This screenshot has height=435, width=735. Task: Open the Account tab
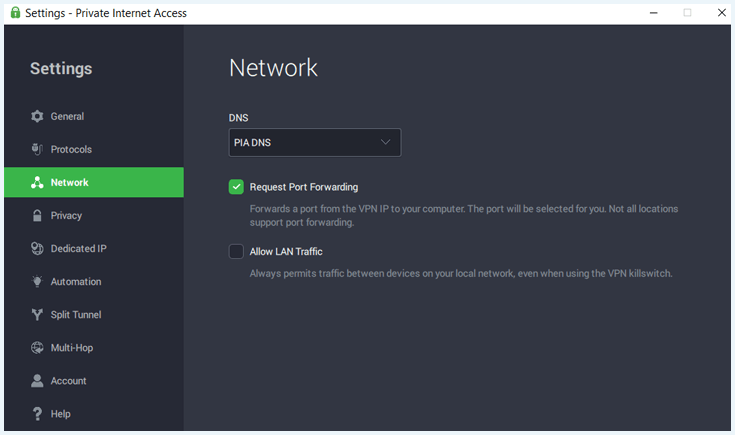[94, 381]
